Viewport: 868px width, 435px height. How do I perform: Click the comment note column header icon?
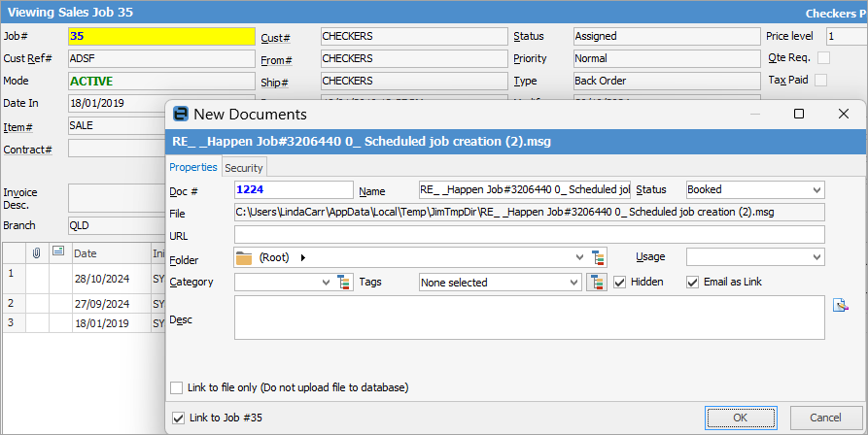coord(57,251)
